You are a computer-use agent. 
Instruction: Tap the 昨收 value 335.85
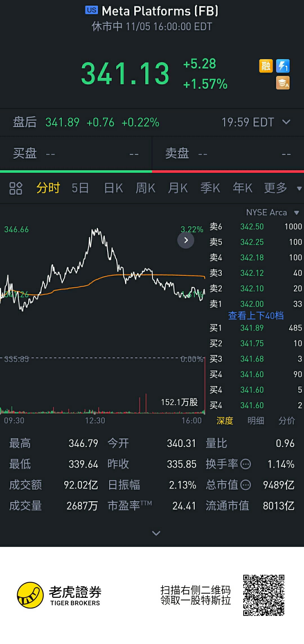[x=182, y=464]
